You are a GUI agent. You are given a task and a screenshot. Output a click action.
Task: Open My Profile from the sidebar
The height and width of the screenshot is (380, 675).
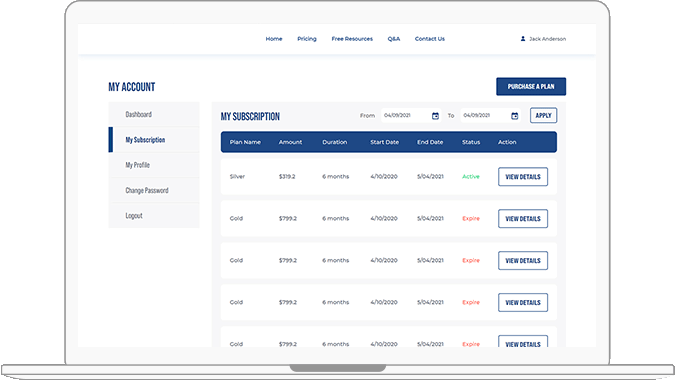pos(154,165)
